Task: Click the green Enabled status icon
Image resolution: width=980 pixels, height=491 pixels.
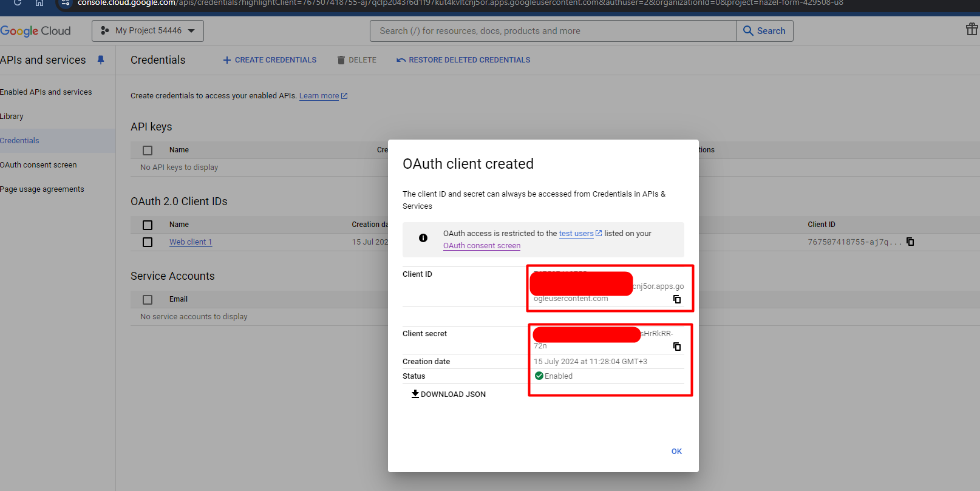Action: pos(539,376)
